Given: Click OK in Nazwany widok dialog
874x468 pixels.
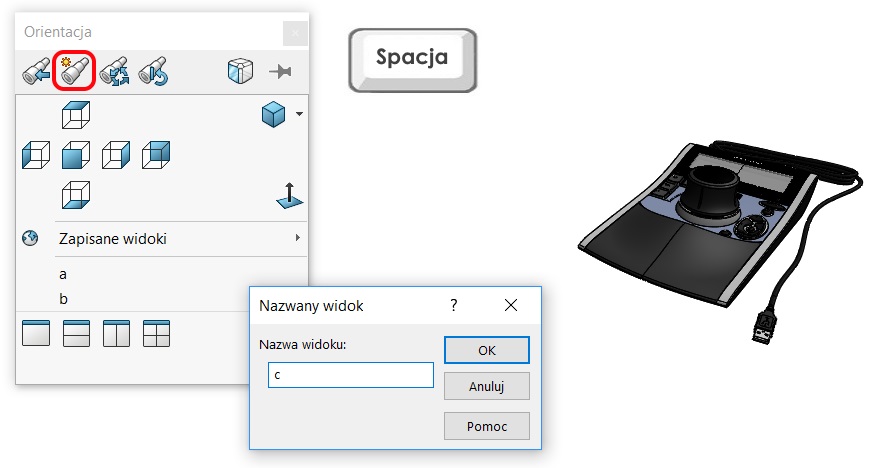Looking at the screenshot, I should pyautogui.click(x=487, y=350).
